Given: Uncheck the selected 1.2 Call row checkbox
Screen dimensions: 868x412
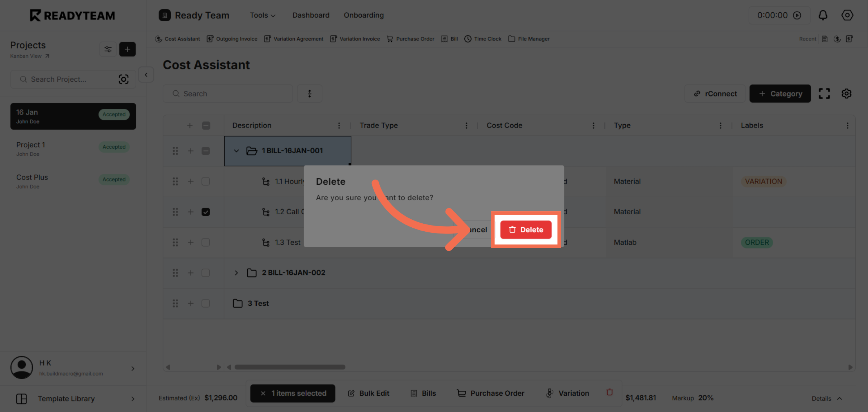Looking at the screenshot, I should coord(206,212).
